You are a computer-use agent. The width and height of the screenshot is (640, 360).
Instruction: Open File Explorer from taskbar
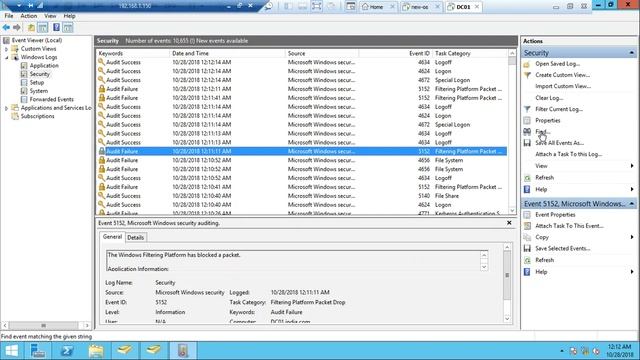coord(96,351)
